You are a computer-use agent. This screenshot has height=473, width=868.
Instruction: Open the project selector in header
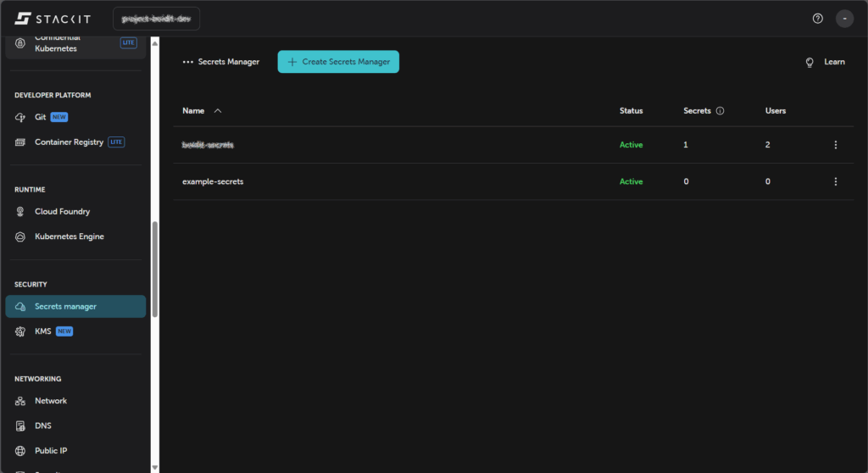tap(156, 18)
